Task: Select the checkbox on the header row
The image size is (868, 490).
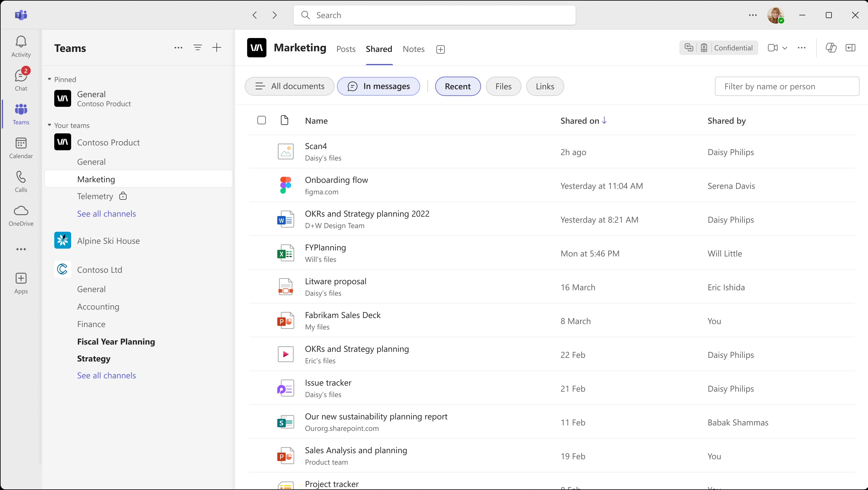Action: point(262,120)
